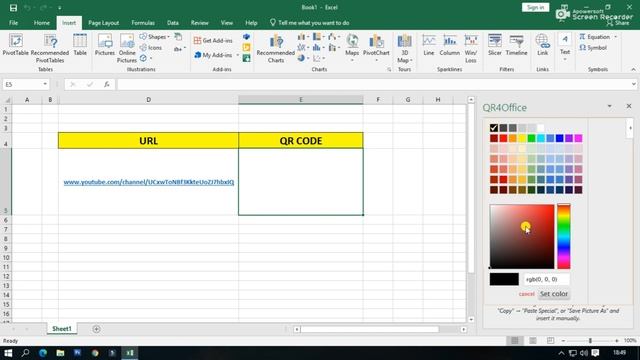Image resolution: width=640 pixels, height=360 pixels.
Task: Insert a Link
Action: 542,45
